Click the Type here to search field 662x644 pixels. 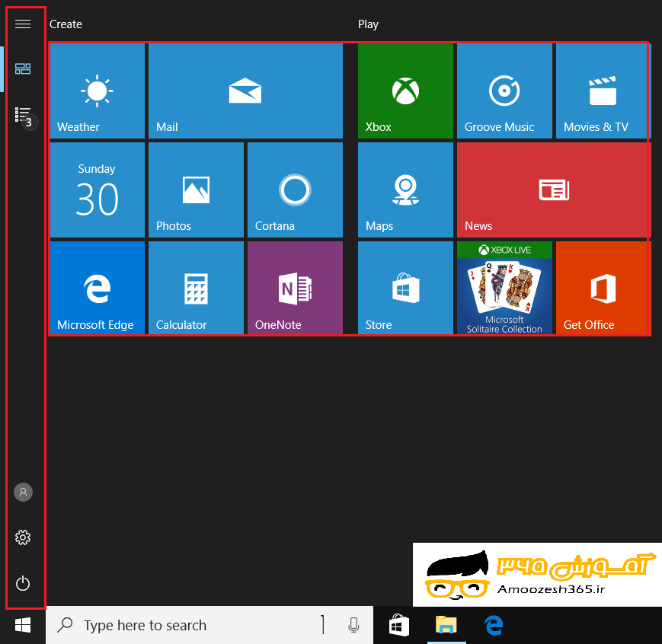click(x=209, y=625)
